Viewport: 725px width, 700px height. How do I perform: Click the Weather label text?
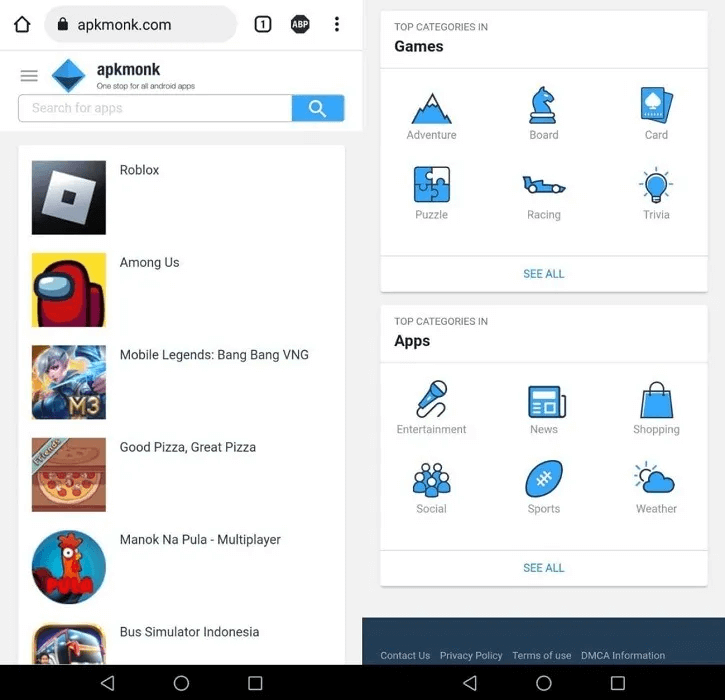(656, 509)
